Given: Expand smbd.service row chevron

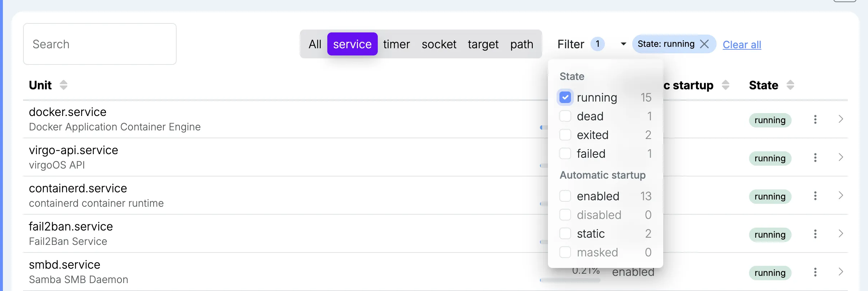Looking at the screenshot, I should [841, 272].
